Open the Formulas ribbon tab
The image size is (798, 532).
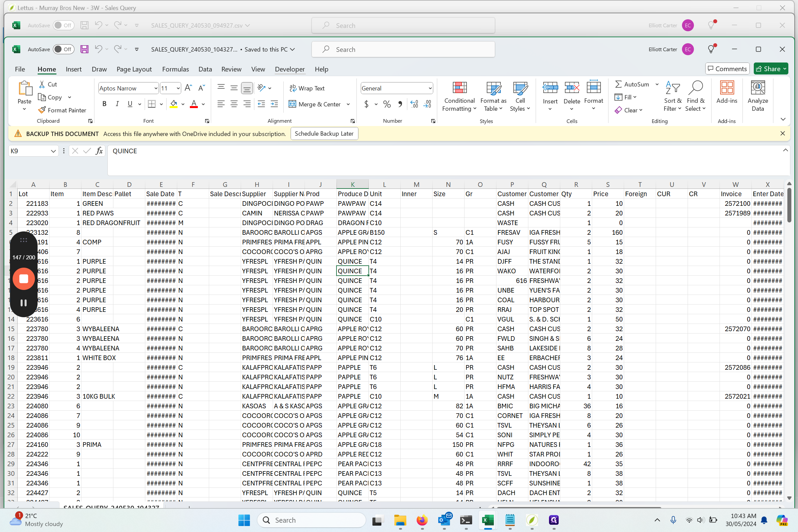tap(175, 69)
